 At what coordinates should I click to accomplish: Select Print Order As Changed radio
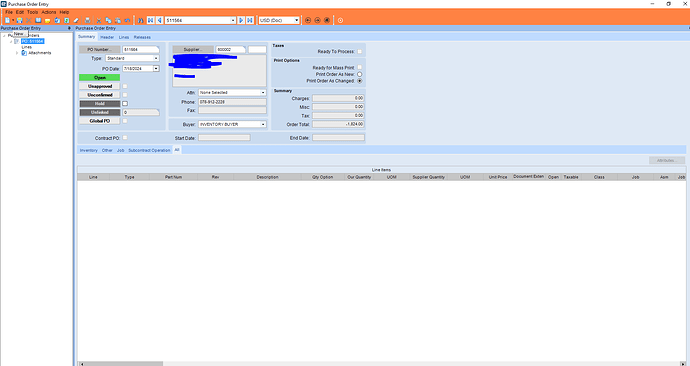click(360, 81)
